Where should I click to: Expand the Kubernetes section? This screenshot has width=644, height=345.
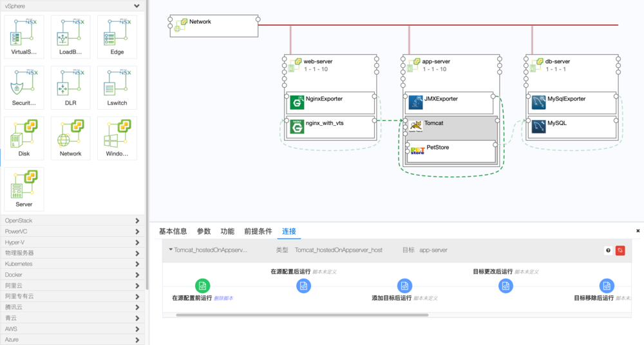137,264
